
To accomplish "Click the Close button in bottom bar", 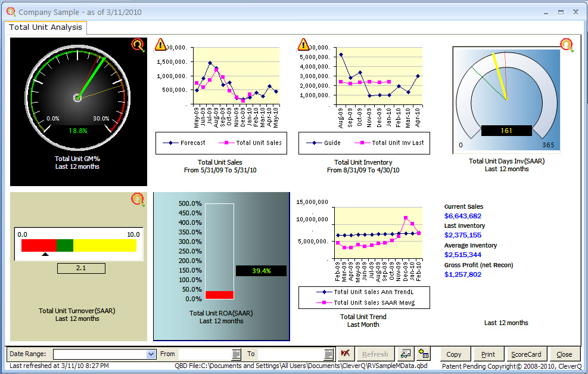I will [x=564, y=354].
